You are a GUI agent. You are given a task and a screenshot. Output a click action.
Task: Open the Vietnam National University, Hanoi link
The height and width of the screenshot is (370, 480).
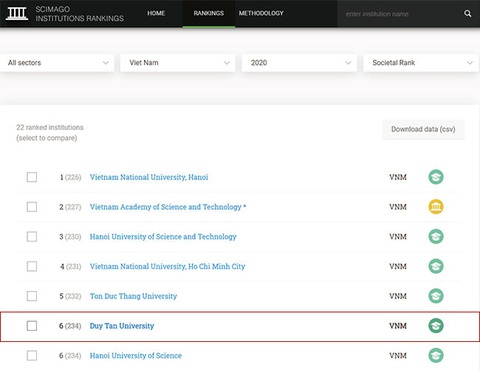tap(149, 177)
